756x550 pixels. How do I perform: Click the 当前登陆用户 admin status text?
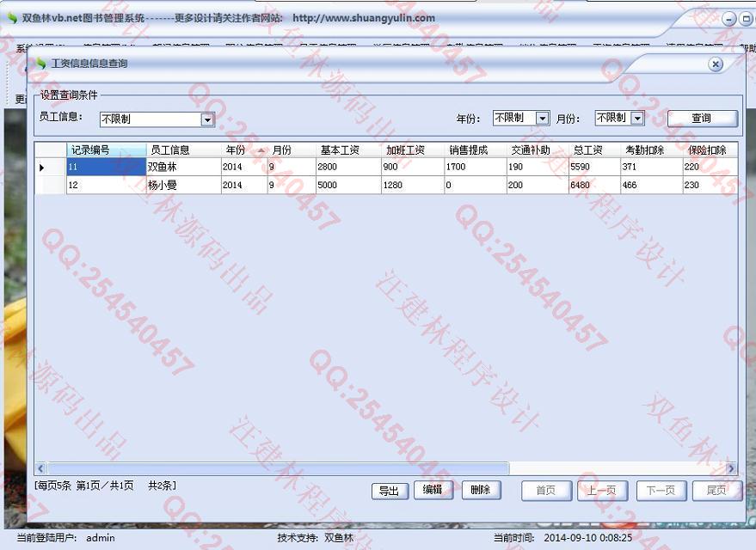coord(66,538)
